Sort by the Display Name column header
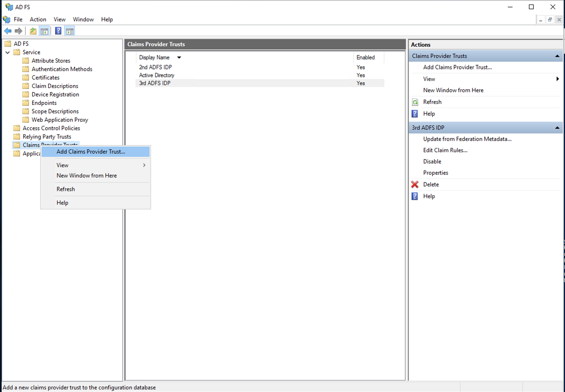The height and width of the screenshot is (392, 565). pos(154,57)
